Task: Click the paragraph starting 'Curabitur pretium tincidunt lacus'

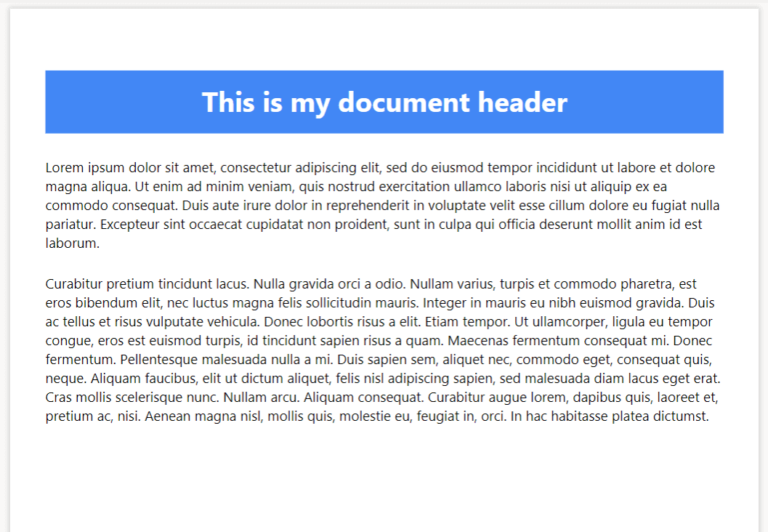Action: pyautogui.click(x=384, y=350)
